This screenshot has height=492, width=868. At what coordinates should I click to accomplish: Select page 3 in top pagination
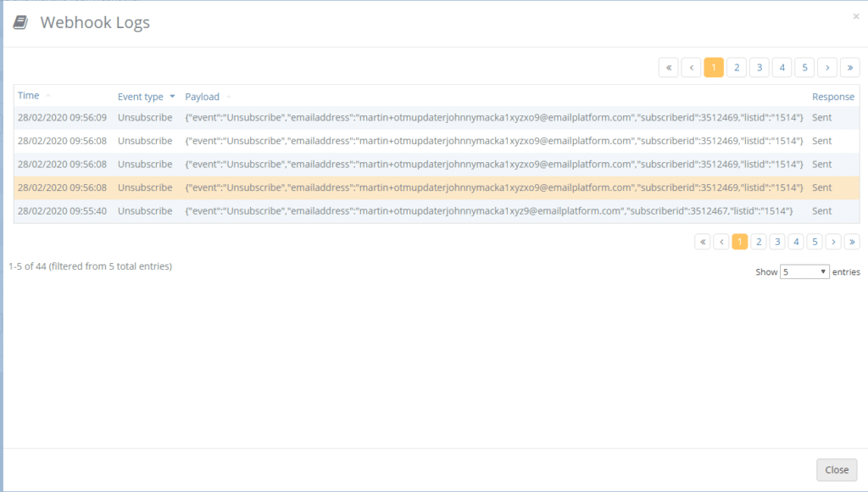759,68
